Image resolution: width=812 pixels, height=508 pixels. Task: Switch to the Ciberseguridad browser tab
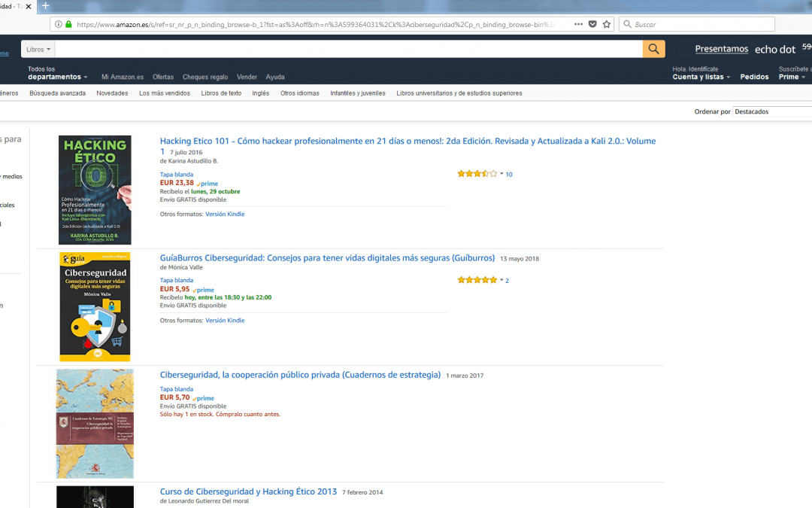[11, 5]
